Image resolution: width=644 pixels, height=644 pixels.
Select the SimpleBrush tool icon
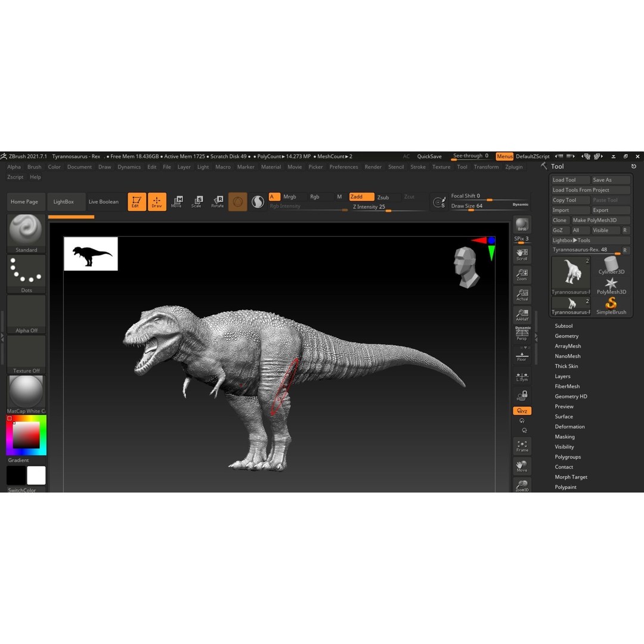coord(611,305)
